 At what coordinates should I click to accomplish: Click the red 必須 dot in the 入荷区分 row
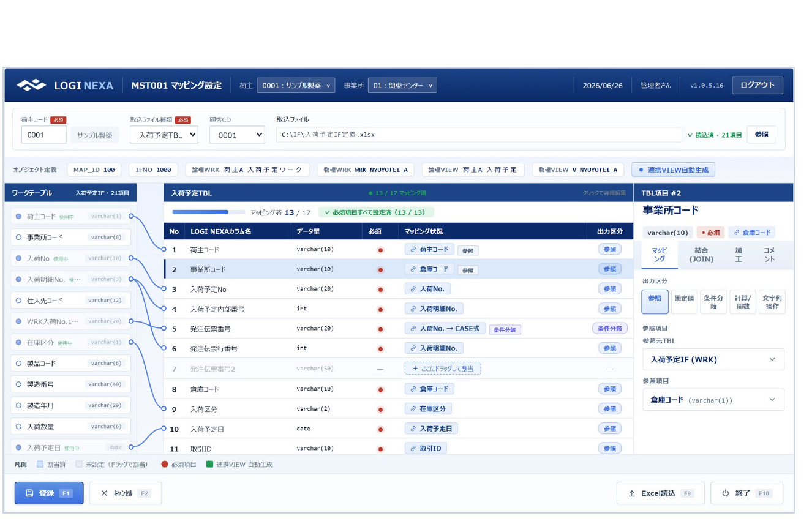(380, 409)
